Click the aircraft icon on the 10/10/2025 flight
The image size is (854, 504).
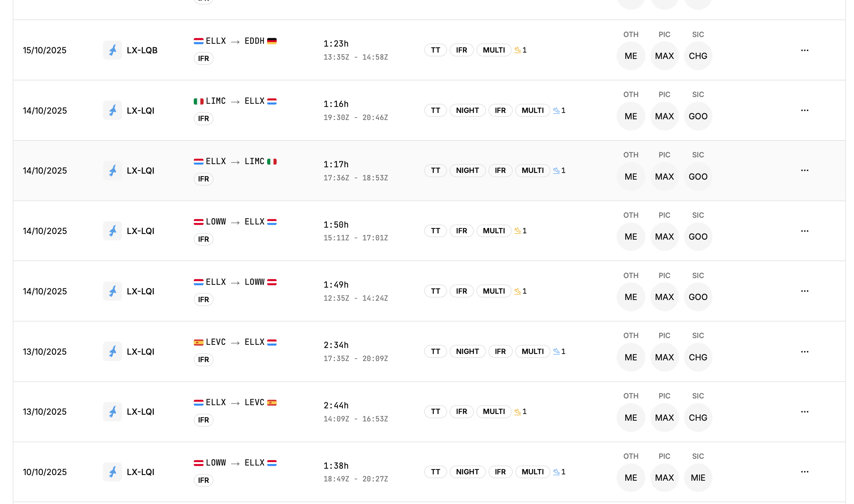(113, 472)
